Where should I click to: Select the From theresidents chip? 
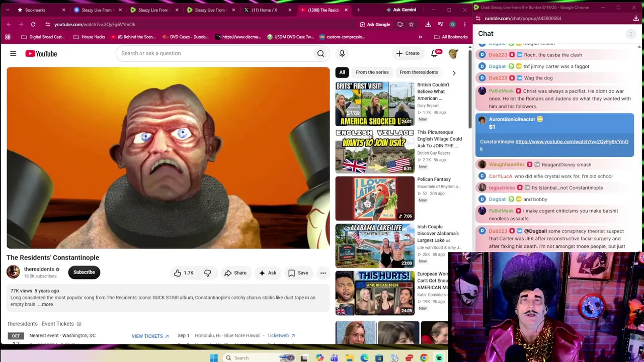pos(419,72)
